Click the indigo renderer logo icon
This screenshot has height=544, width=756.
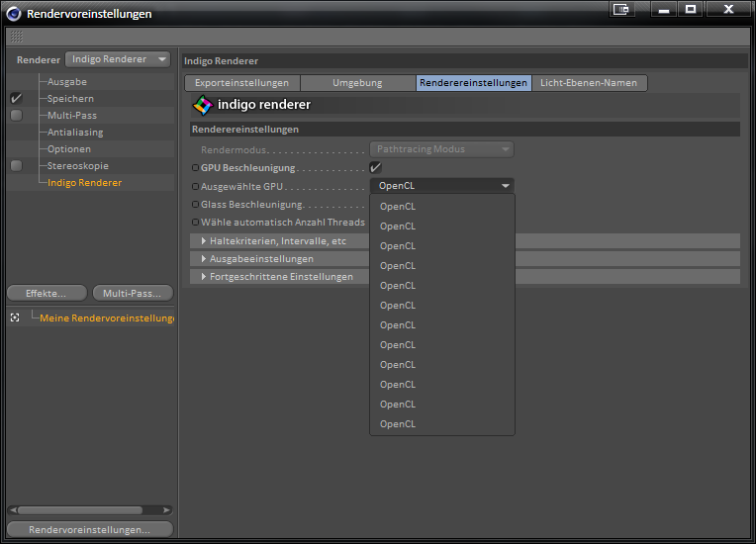201,105
